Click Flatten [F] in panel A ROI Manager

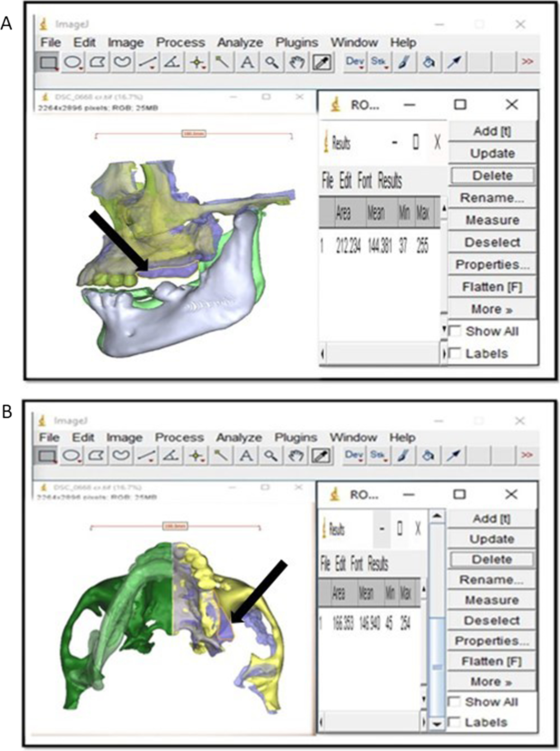point(492,287)
